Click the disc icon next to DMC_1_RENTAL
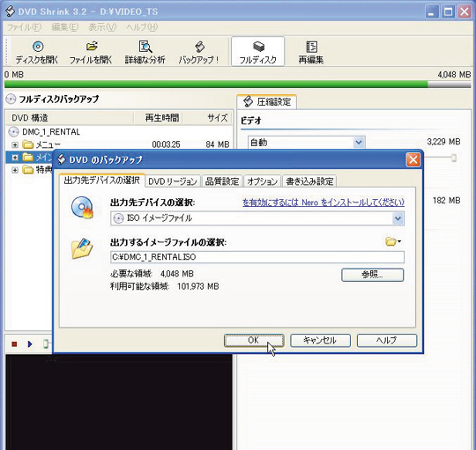476x450 pixels. (13, 132)
